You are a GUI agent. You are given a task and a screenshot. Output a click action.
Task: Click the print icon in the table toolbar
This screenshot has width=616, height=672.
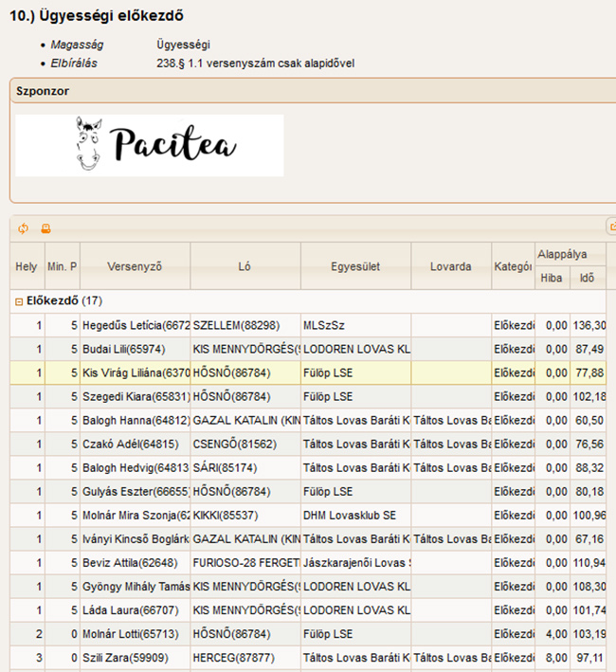coord(45,228)
